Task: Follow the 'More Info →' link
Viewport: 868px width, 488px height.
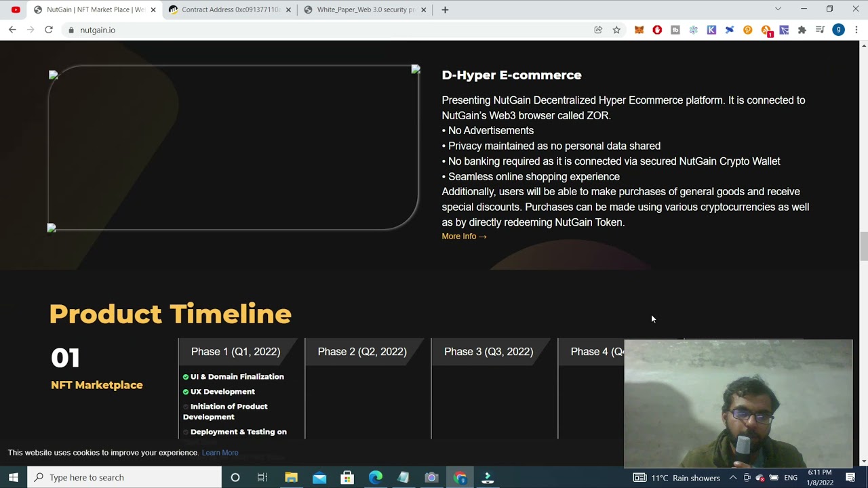Action: point(465,237)
